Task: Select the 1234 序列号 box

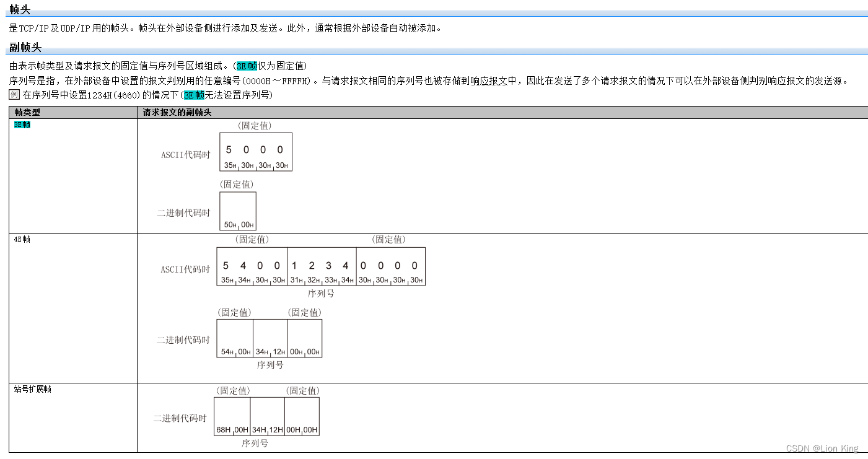Action: (322, 266)
